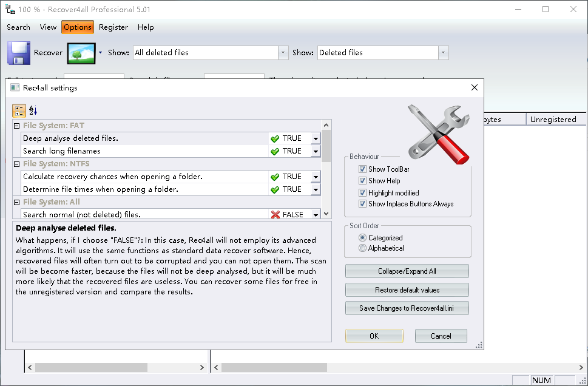Click left pane horizontal scrollbar thumb

pos(91,368)
